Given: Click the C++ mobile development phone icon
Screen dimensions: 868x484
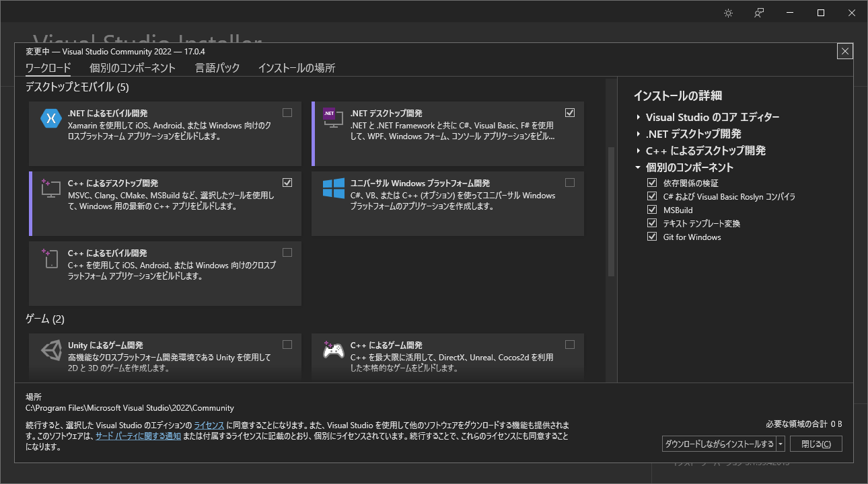Looking at the screenshot, I should [51, 258].
